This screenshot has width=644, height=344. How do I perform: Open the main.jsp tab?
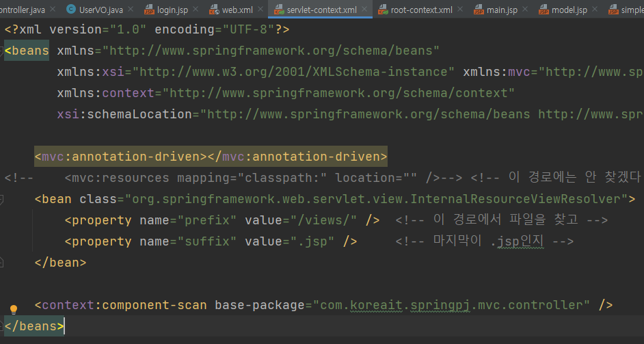coord(502,10)
